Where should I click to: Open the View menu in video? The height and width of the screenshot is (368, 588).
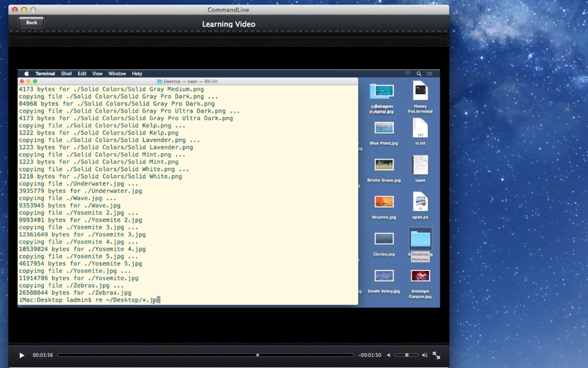pyautogui.click(x=97, y=74)
